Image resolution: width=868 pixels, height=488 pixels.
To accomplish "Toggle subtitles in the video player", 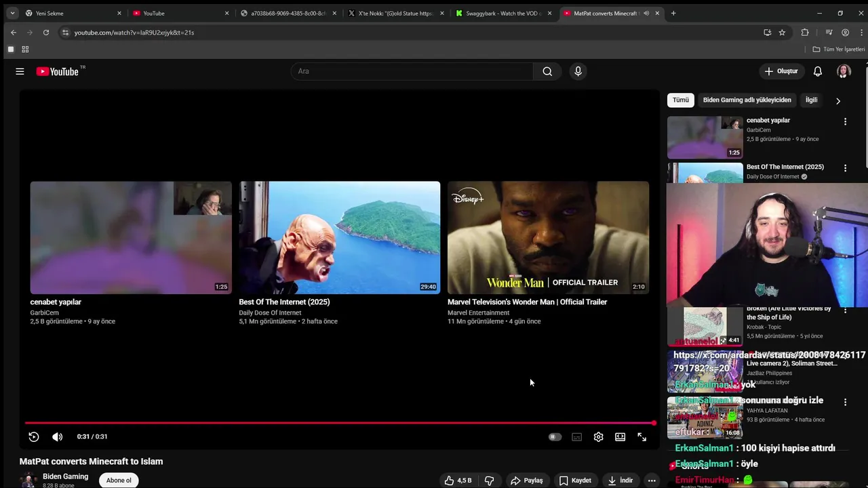I will [576, 437].
